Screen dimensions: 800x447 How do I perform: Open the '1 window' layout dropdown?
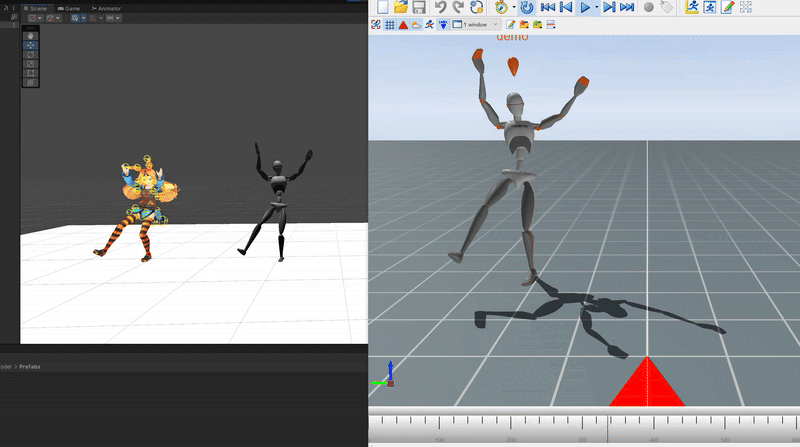pos(476,24)
